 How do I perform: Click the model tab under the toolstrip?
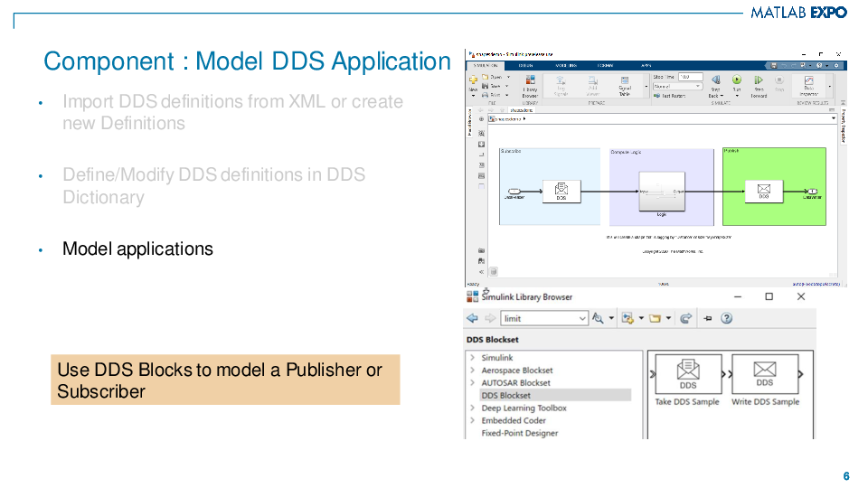click(x=522, y=110)
